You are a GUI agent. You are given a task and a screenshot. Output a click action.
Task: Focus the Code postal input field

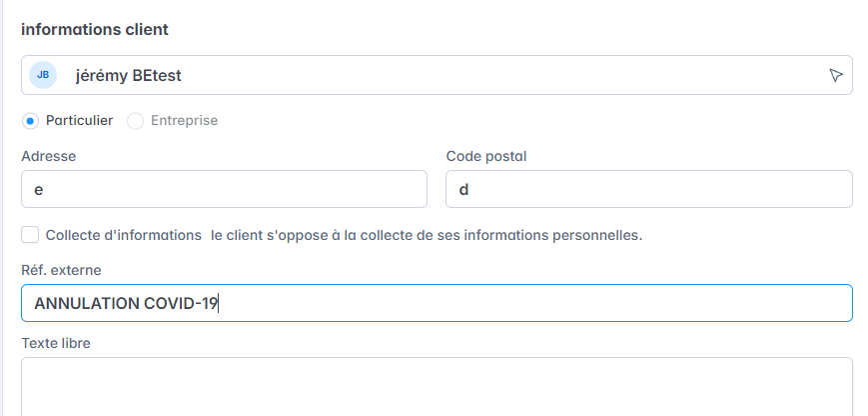[649, 189]
